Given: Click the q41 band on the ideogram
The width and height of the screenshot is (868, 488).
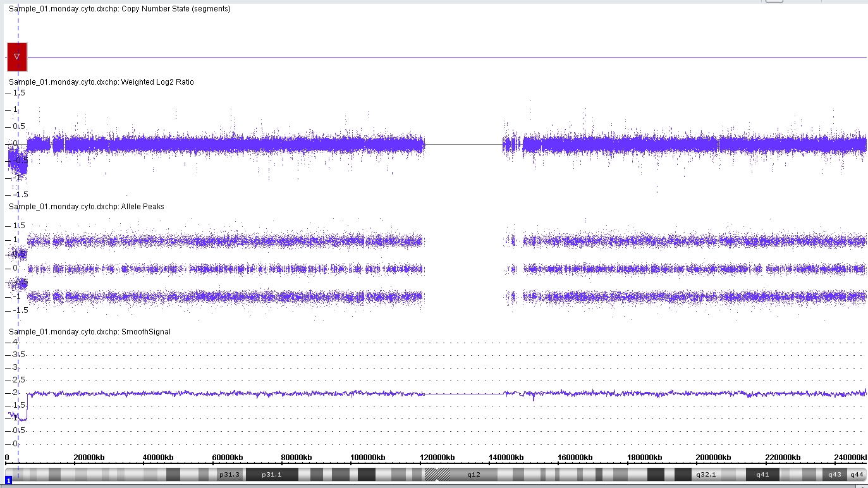Looking at the screenshot, I should coord(762,474).
